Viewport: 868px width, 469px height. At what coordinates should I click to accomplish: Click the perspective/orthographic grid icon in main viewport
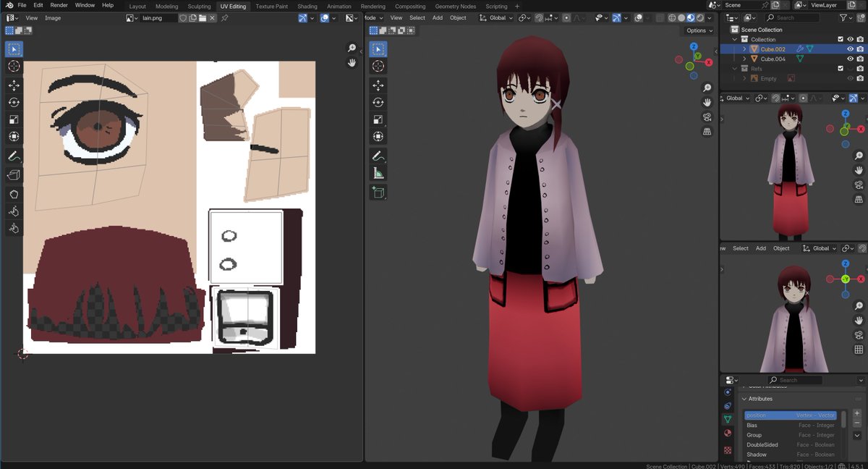707,132
